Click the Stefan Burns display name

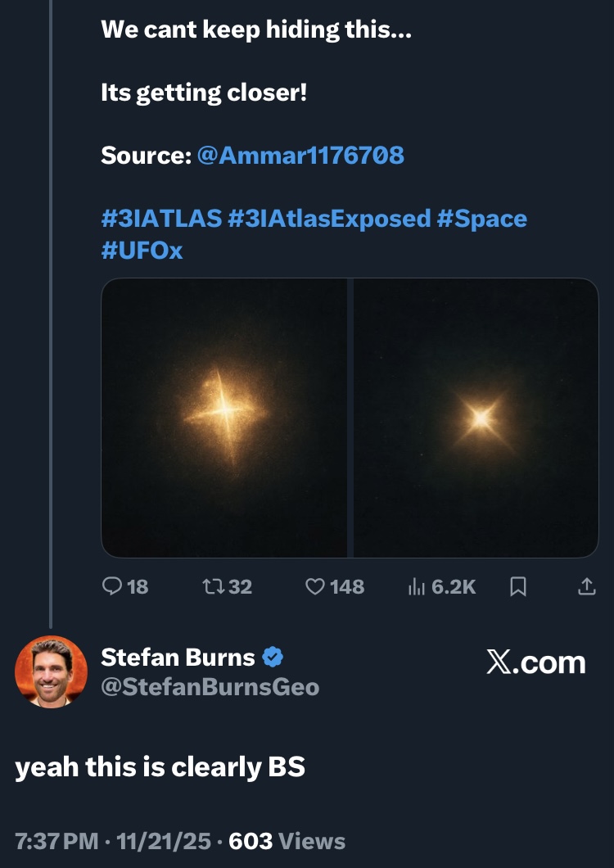pyautogui.click(x=178, y=657)
